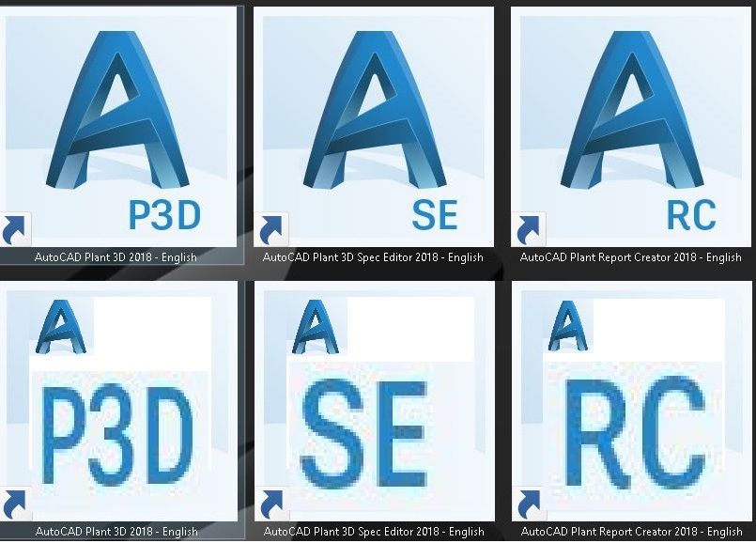Image resolution: width=756 pixels, height=543 pixels.
Task: Click small P3D text beside big A logo
Action: click(x=164, y=215)
